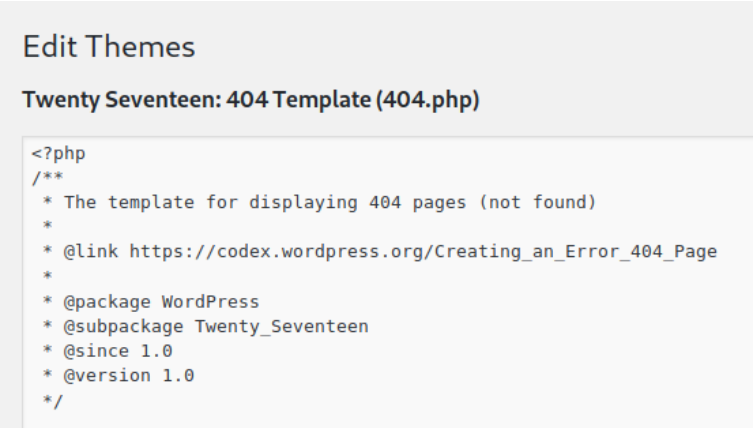The width and height of the screenshot is (755, 428).
Task: Click the '<?php' opening line in editor
Action: (58, 154)
